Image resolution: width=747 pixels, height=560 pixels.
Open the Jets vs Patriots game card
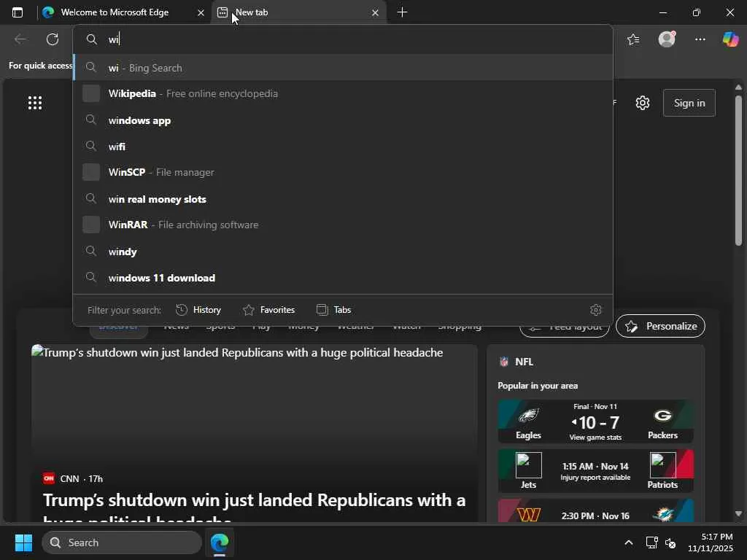[595, 471]
